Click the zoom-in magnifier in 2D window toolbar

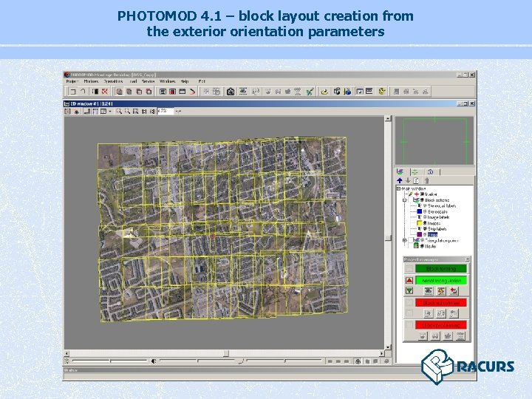tap(119, 112)
